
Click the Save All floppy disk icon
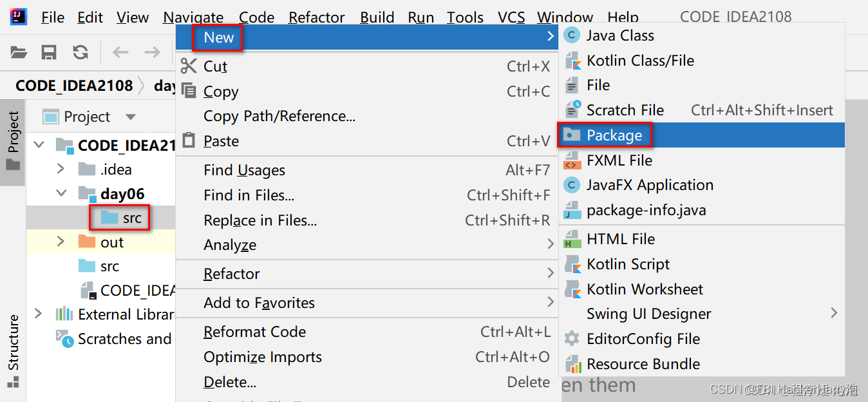coord(50,52)
